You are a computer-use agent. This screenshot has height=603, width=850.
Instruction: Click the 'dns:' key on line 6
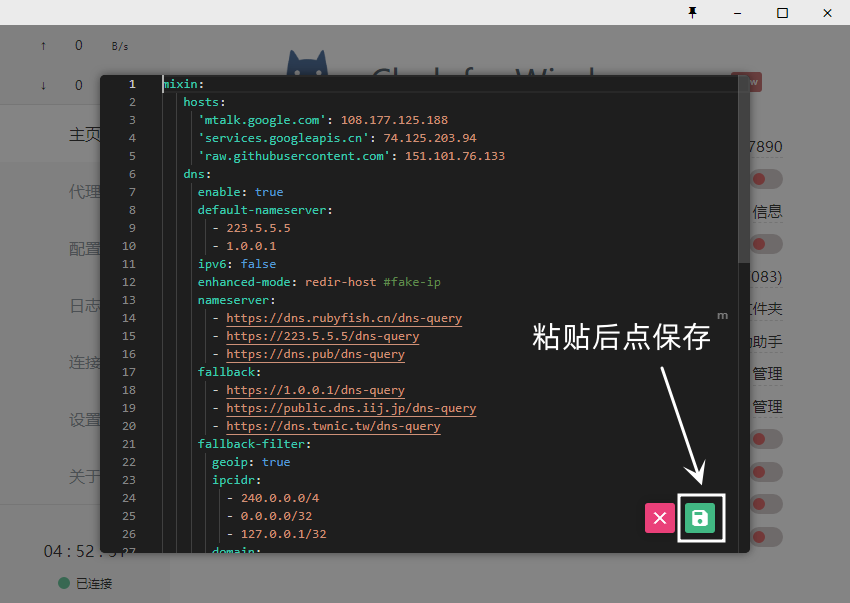pos(197,174)
